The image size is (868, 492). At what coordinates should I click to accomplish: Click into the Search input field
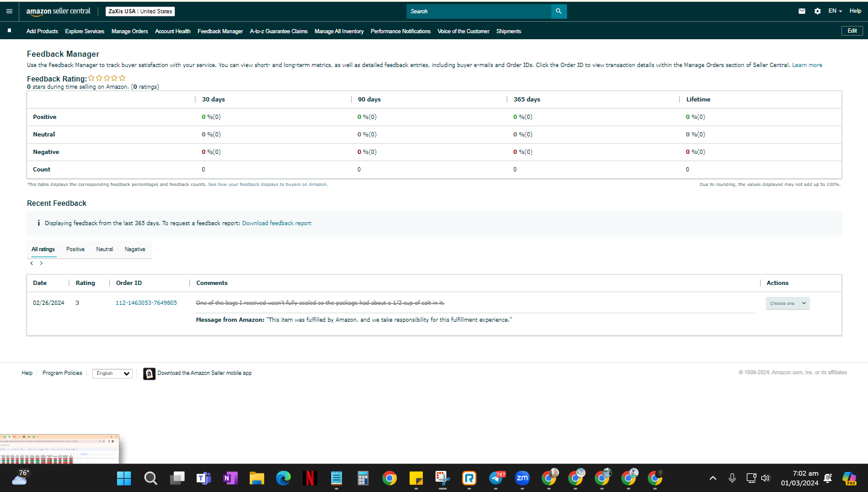point(479,11)
